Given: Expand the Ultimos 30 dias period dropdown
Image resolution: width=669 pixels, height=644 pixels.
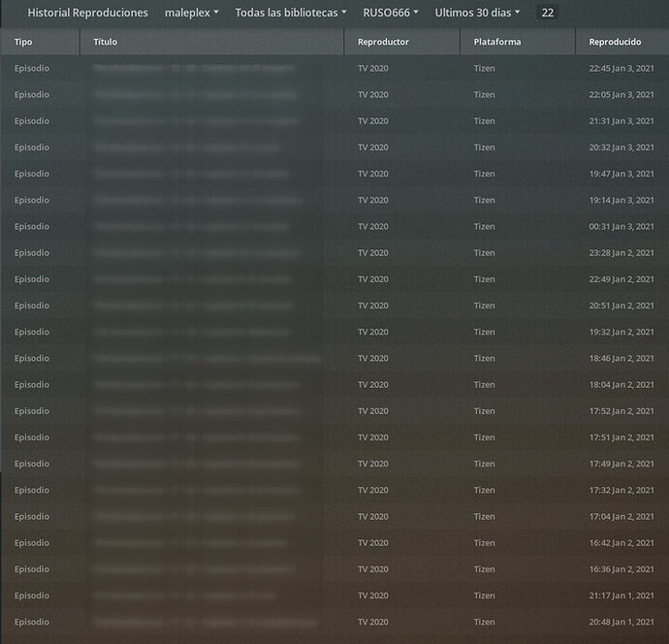Looking at the screenshot, I should 477,13.
